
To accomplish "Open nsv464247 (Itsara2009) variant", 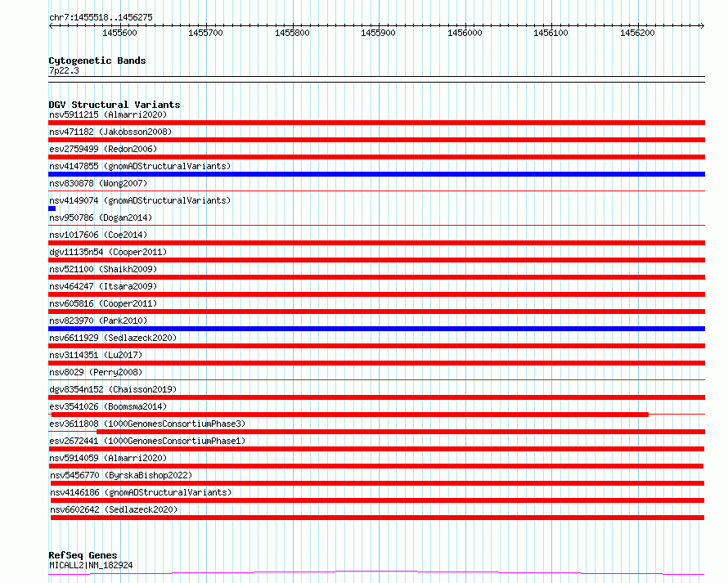I will (103, 286).
